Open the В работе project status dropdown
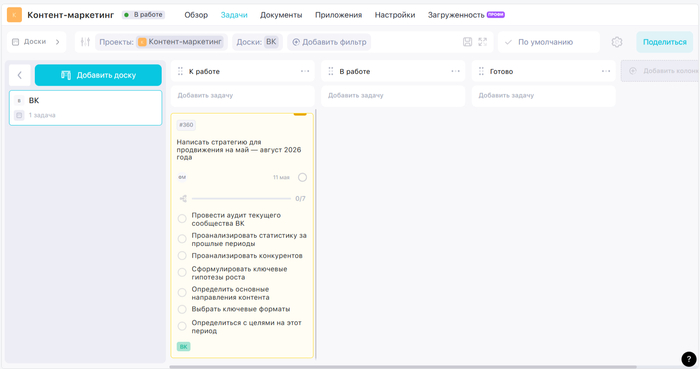The width and height of the screenshot is (700, 369). (x=143, y=15)
